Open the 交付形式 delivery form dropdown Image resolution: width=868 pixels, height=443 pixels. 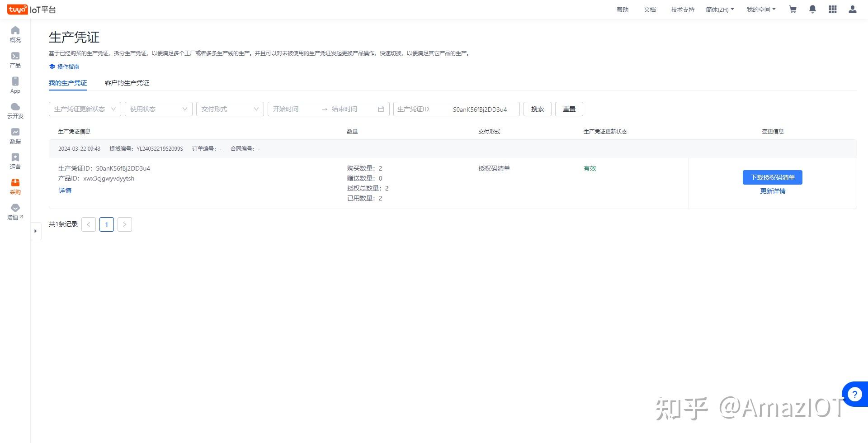point(230,109)
